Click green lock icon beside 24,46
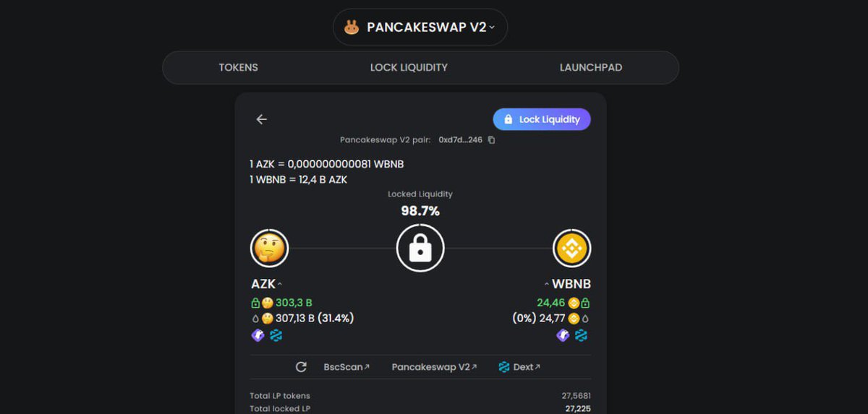This screenshot has width=868, height=414. pos(586,303)
